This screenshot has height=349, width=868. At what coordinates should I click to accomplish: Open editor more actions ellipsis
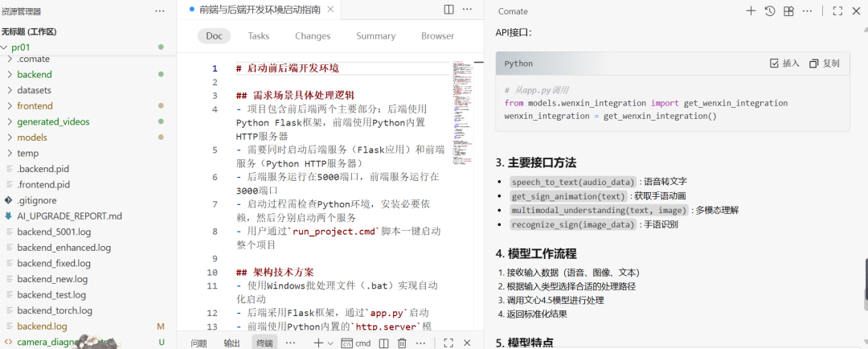pyautogui.click(x=467, y=10)
